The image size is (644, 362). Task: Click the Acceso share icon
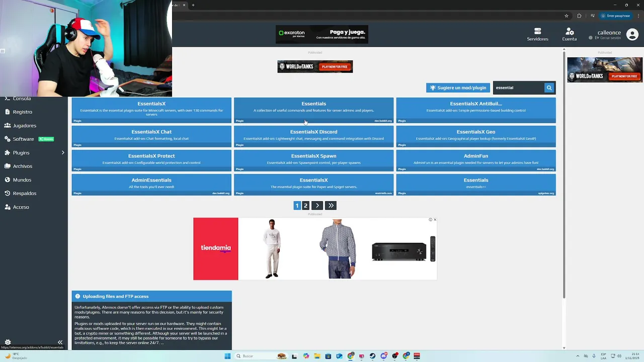8,207
